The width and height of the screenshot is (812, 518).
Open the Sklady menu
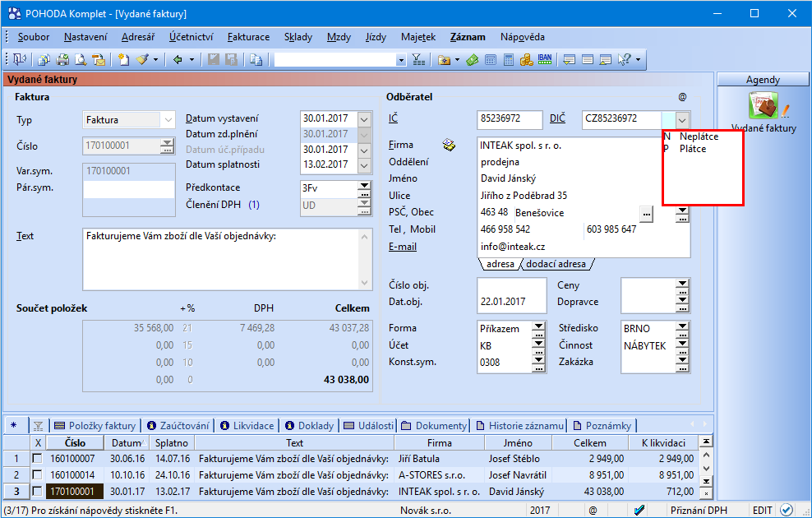298,37
